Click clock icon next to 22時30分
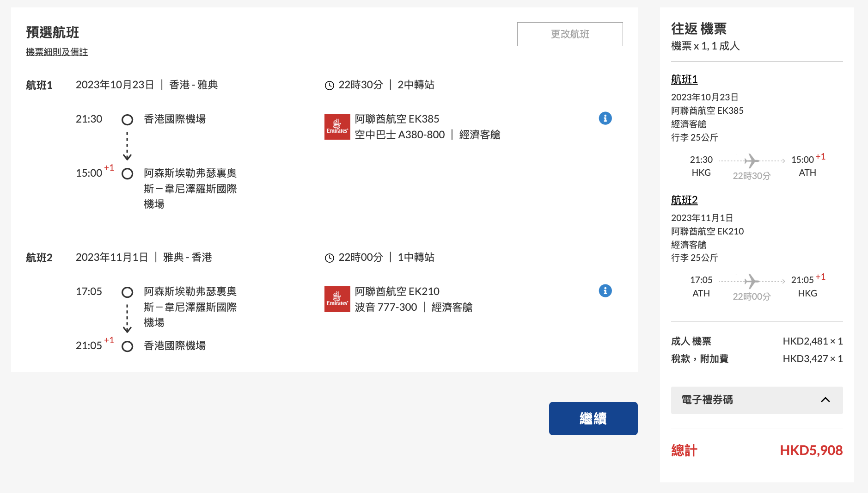 (330, 86)
